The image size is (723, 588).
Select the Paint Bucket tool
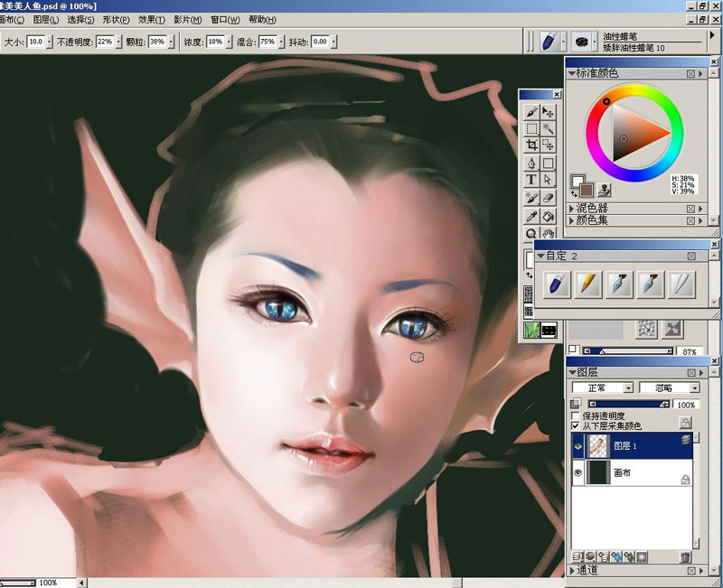click(x=548, y=216)
